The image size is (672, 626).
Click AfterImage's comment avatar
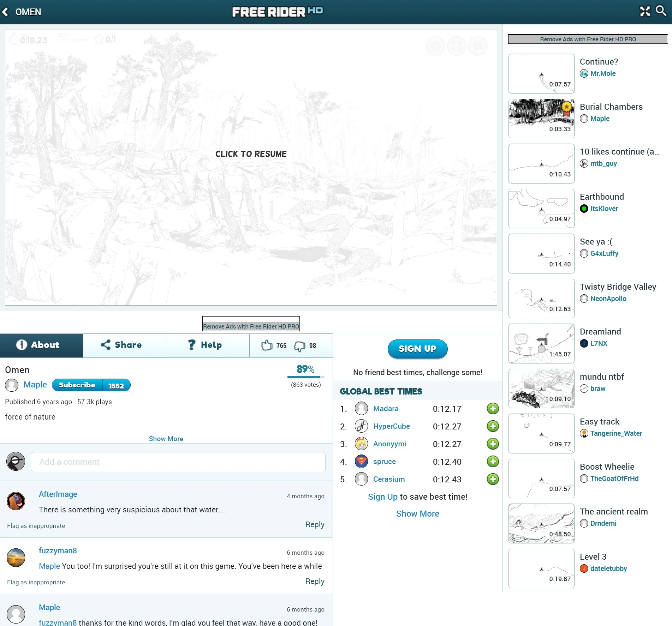pyautogui.click(x=16, y=501)
